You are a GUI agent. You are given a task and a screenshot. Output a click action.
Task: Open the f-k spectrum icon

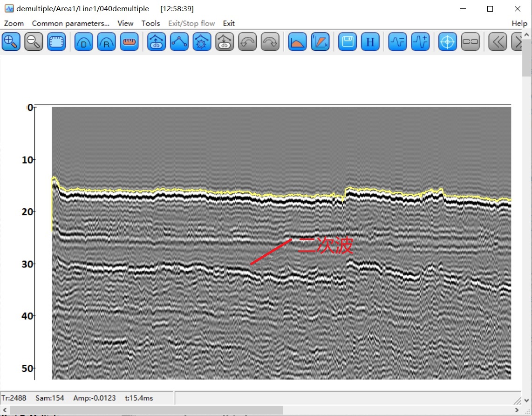[x=321, y=42]
